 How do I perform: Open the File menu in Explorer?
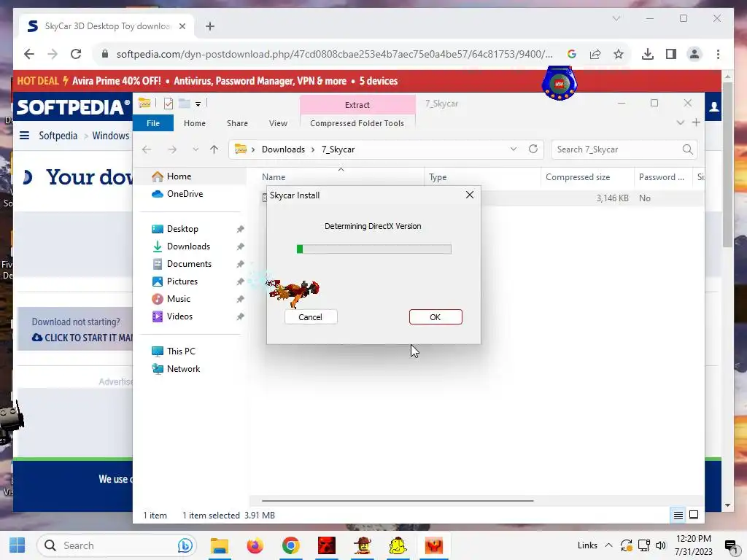[153, 123]
